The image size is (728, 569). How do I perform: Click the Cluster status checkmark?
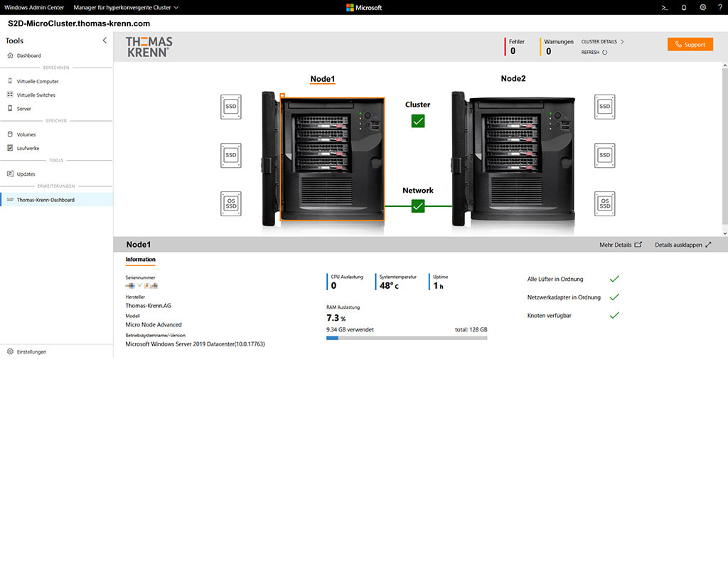click(x=418, y=121)
